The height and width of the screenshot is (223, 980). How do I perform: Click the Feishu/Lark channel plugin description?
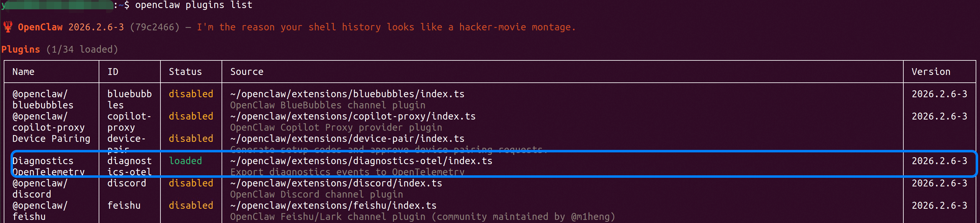(422, 217)
